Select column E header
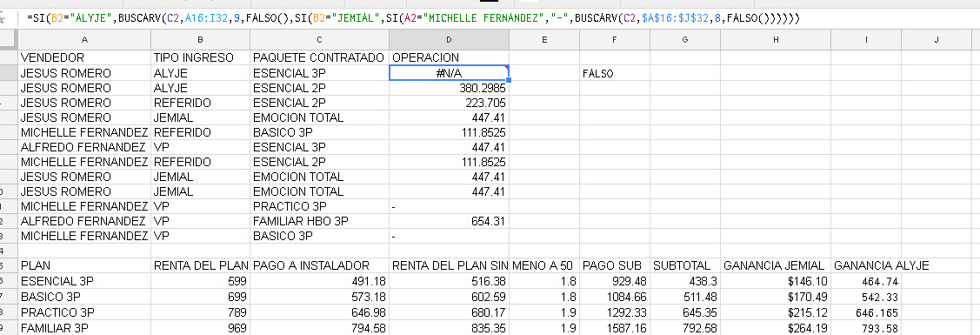This screenshot has height=335, width=980. click(544, 40)
